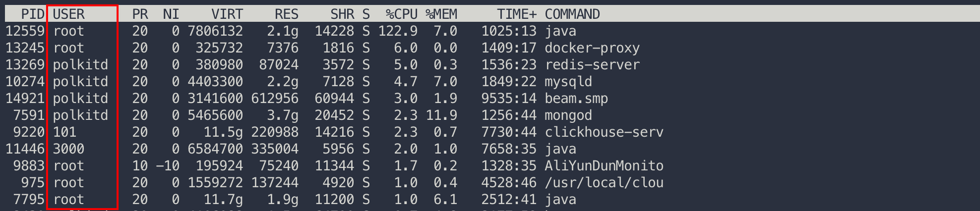980x211 pixels.
Task: Click the mongod process name
Action: pyautogui.click(x=568, y=115)
